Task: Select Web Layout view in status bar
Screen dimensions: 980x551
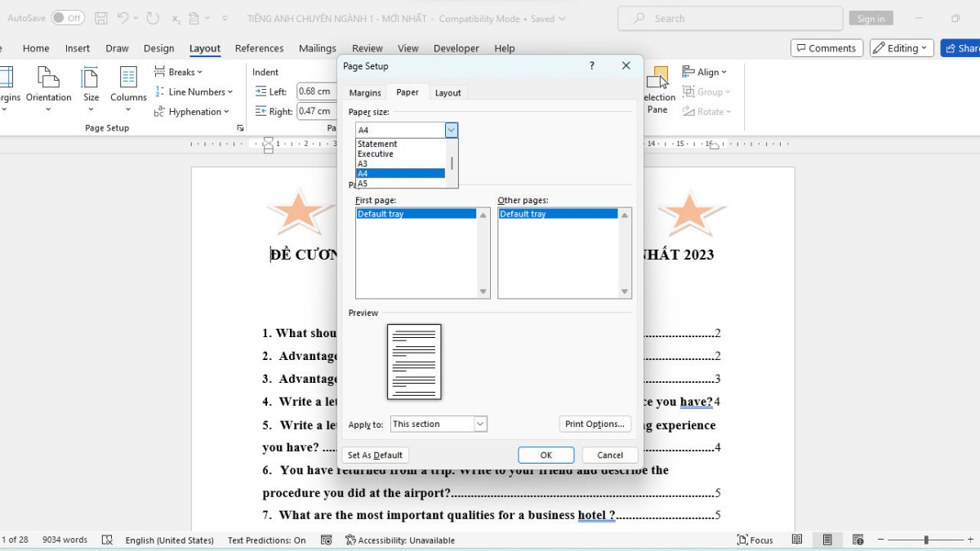Action: (x=857, y=540)
